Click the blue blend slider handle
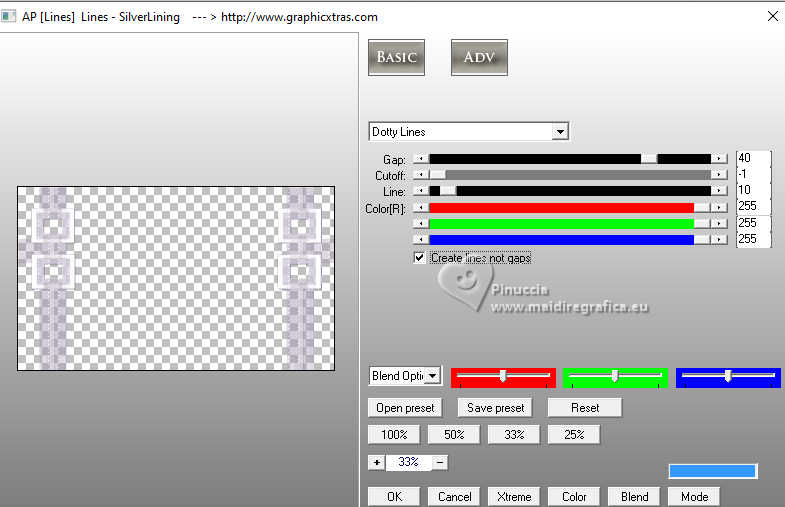Screen dimensions: 785x507 728,376
